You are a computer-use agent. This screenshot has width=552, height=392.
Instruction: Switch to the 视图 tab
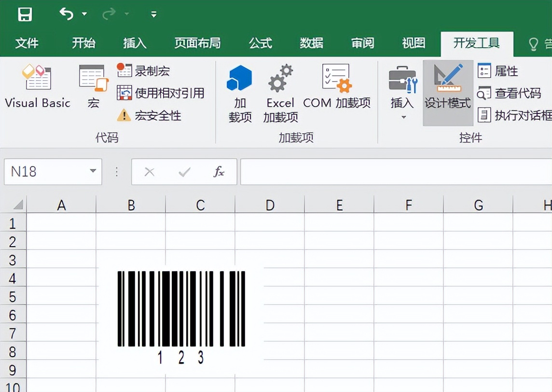414,43
